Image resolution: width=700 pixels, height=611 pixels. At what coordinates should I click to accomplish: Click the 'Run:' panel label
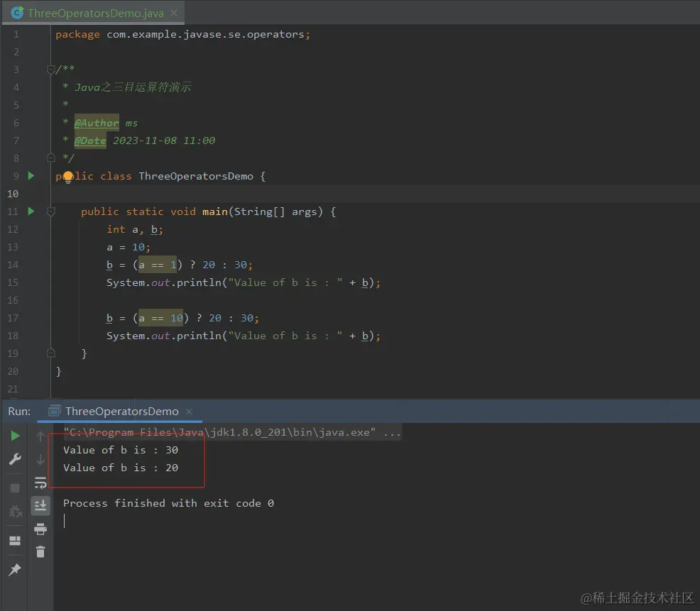[19, 411]
